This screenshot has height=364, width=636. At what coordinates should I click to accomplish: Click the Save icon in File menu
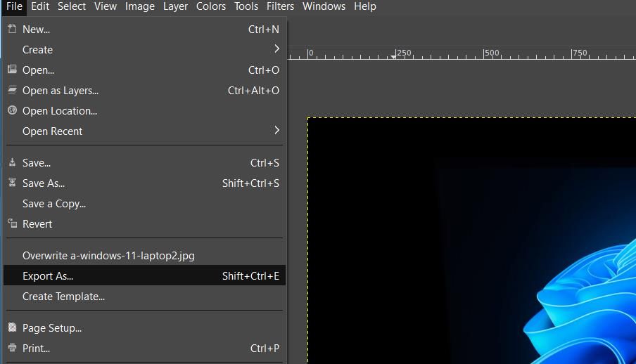pyautogui.click(x=12, y=162)
